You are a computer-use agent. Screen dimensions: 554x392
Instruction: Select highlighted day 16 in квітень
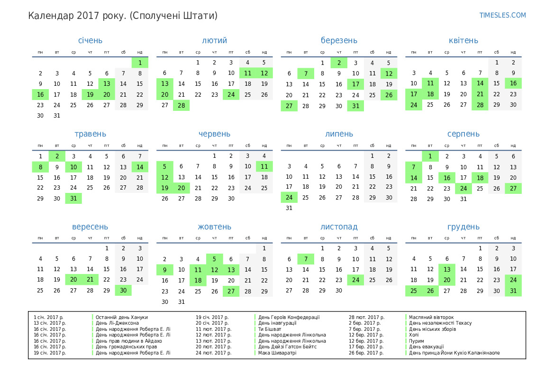(x=513, y=83)
